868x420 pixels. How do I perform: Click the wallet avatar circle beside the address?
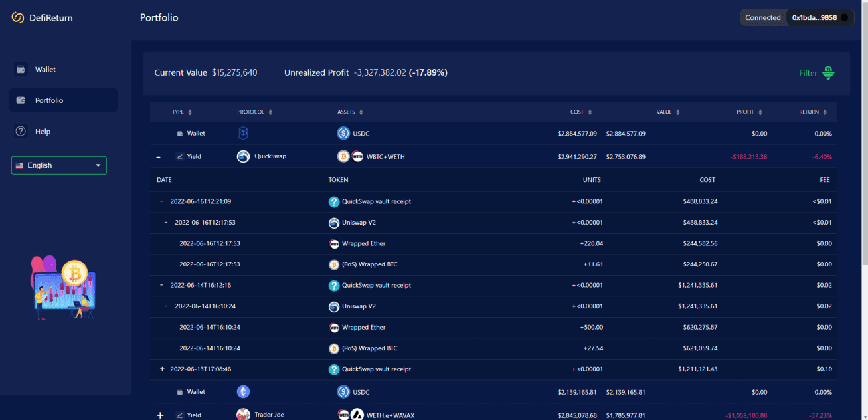click(x=845, y=18)
